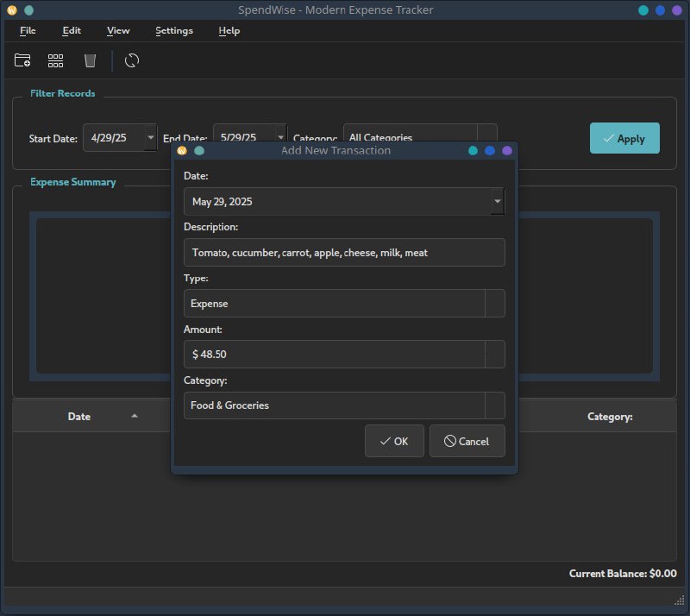Click the Start Date value 4/29/25
The width and height of the screenshot is (690, 616).
pyautogui.click(x=109, y=138)
